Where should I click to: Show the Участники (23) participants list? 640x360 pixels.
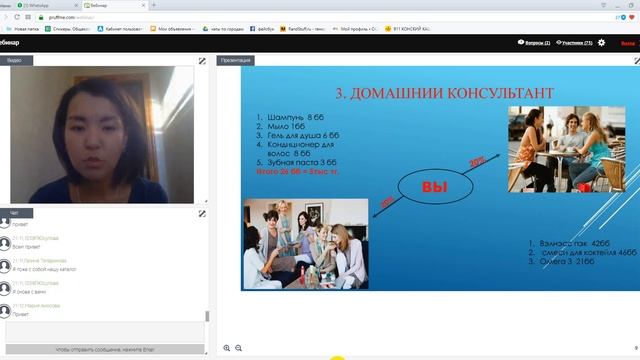tap(574, 42)
